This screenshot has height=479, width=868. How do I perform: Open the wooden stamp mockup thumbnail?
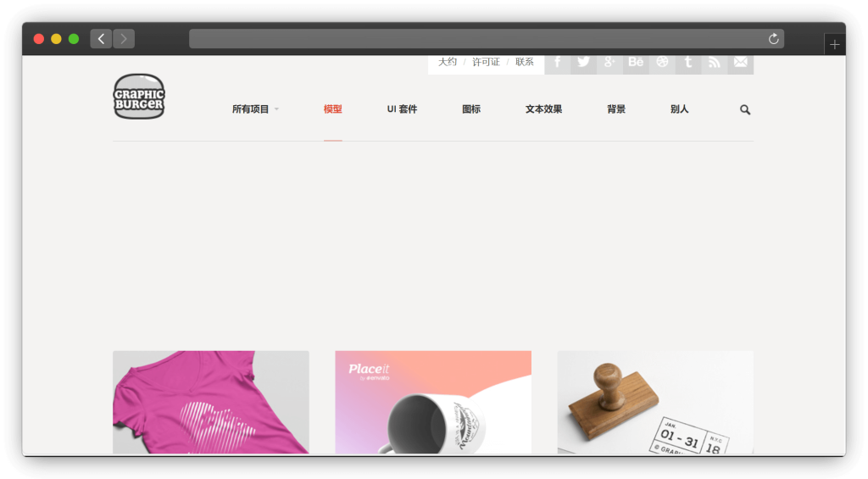click(655, 402)
